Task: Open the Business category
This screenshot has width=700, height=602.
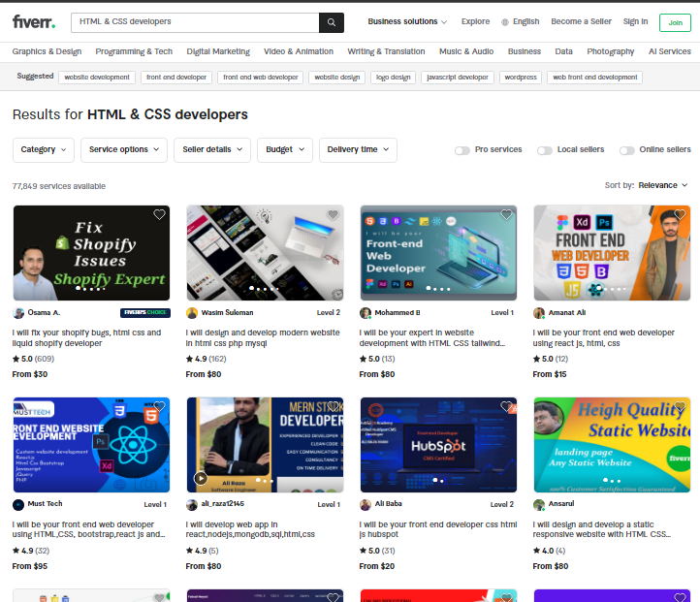Action: [x=525, y=51]
